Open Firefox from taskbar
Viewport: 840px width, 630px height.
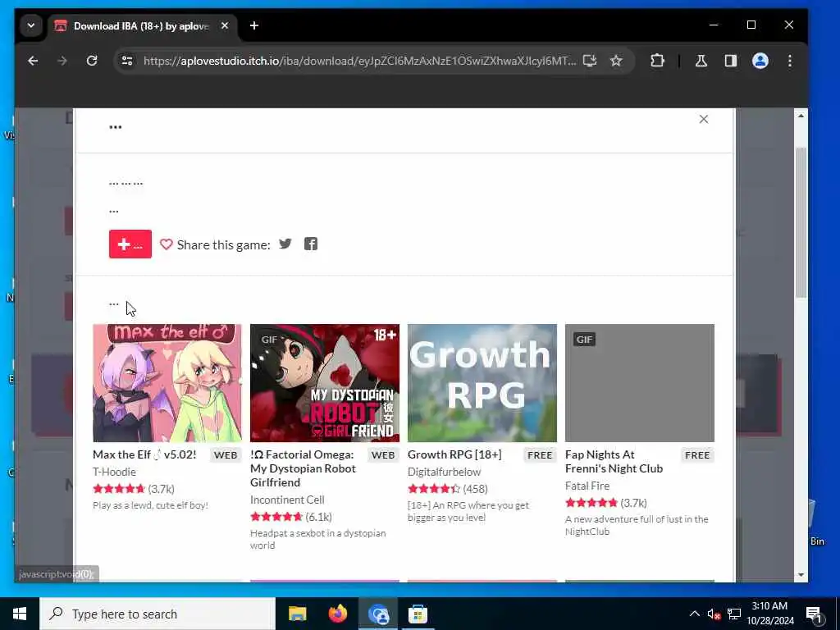pyautogui.click(x=337, y=614)
